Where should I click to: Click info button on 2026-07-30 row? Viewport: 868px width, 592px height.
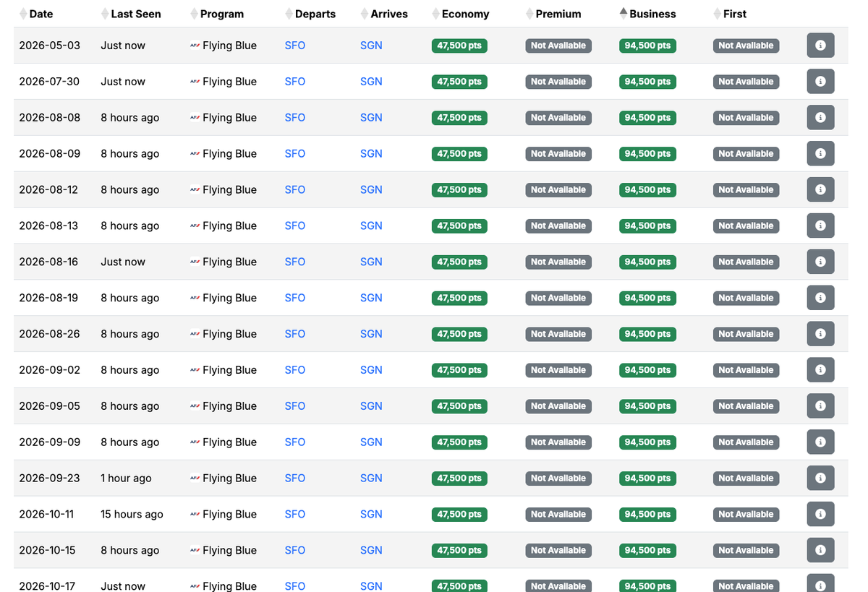click(x=820, y=82)
